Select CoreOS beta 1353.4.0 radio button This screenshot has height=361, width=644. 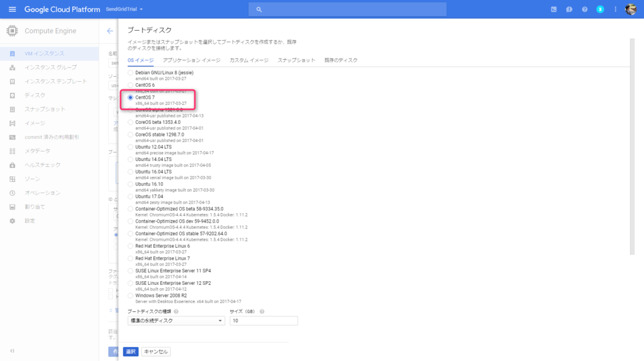pos(130,123)
